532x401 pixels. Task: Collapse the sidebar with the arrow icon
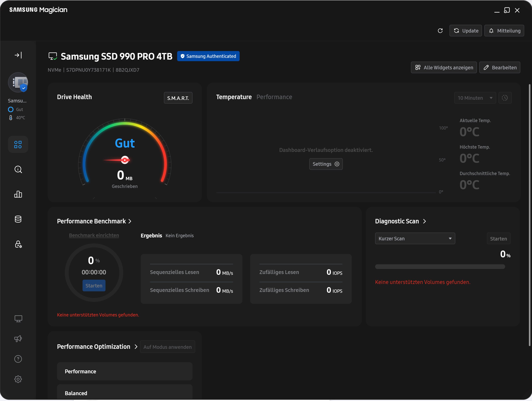pos(18,55)
